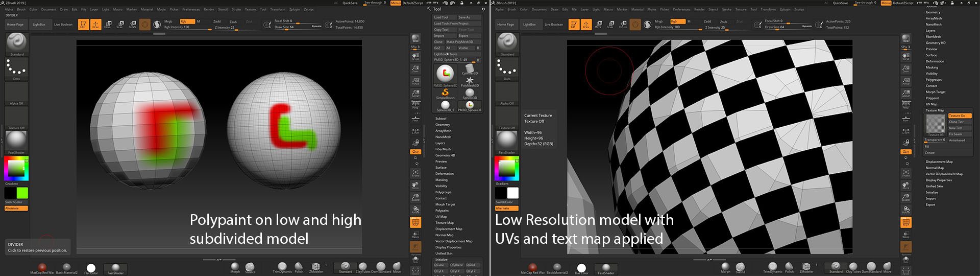Image resolution: width=980 pixels, height=276 pixels.
Task: Select Move transform icon in left window toolbar
Action: 108,24
